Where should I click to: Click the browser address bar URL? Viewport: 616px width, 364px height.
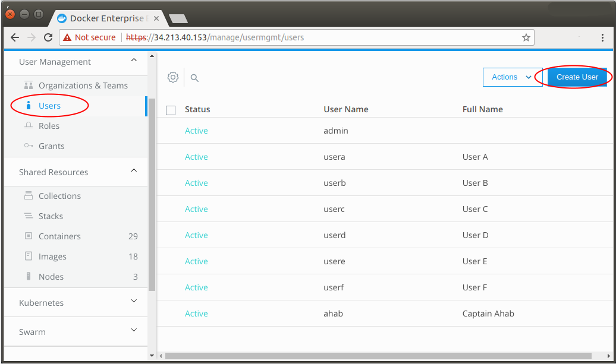(x=256, y=37)
